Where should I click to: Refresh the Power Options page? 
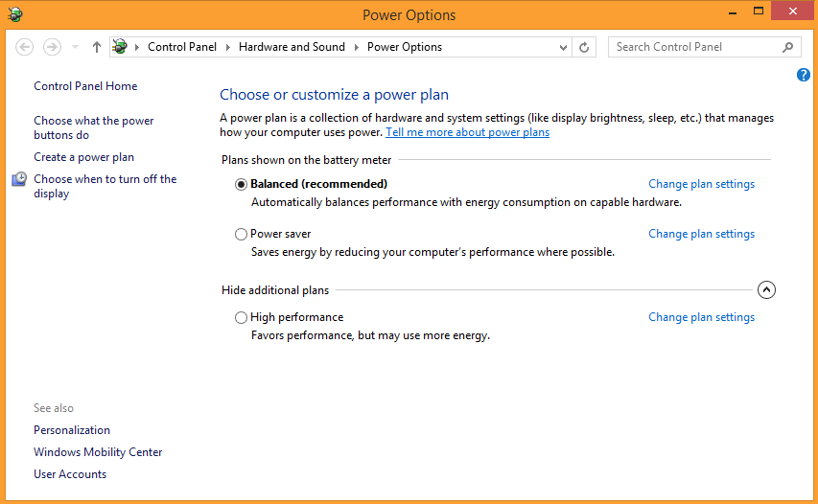point(584,47)
